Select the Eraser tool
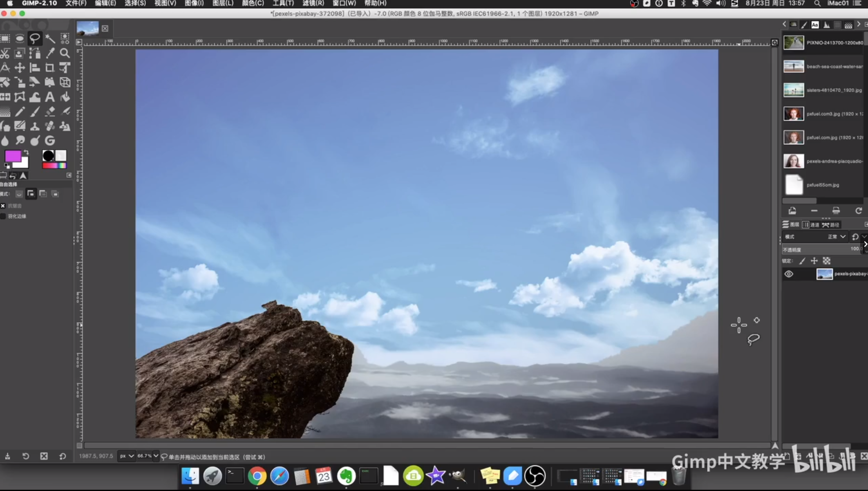 50,112
